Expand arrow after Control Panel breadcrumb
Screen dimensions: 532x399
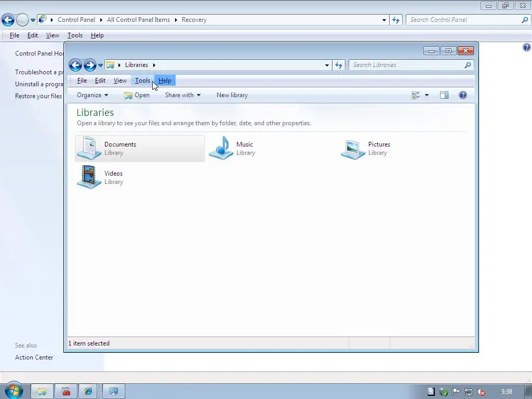pos(101,20)
